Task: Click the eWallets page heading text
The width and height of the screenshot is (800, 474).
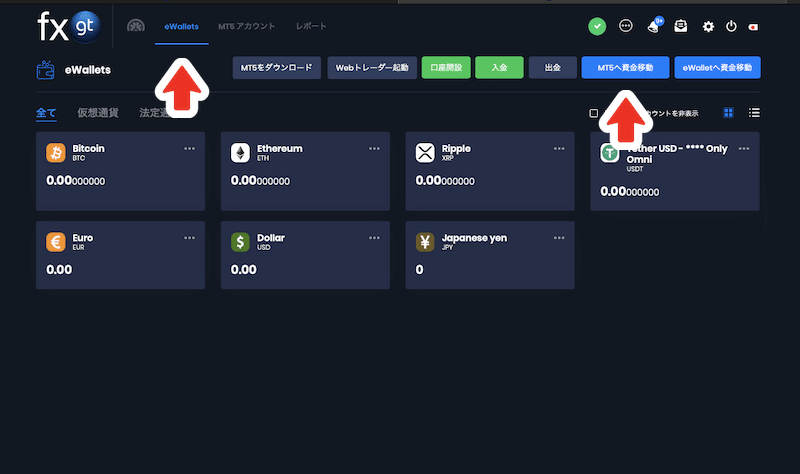Action: tap(88, 70)
